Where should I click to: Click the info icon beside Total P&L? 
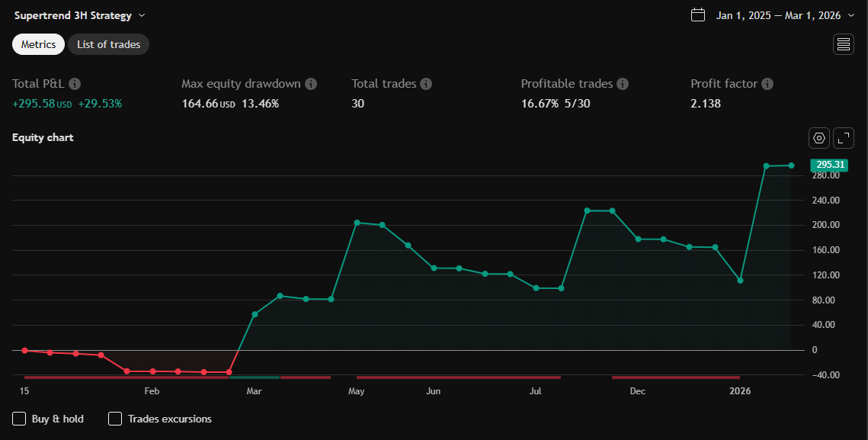75,84
